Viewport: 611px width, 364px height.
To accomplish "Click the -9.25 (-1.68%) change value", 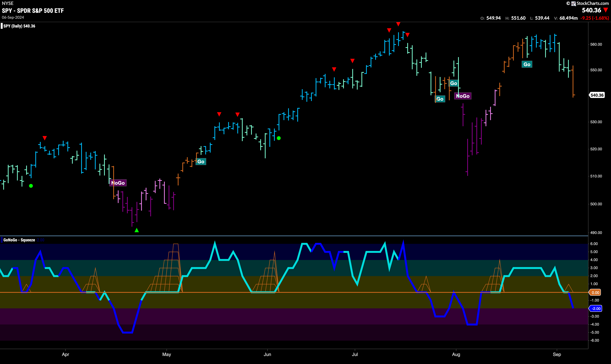I will point(595,18).
